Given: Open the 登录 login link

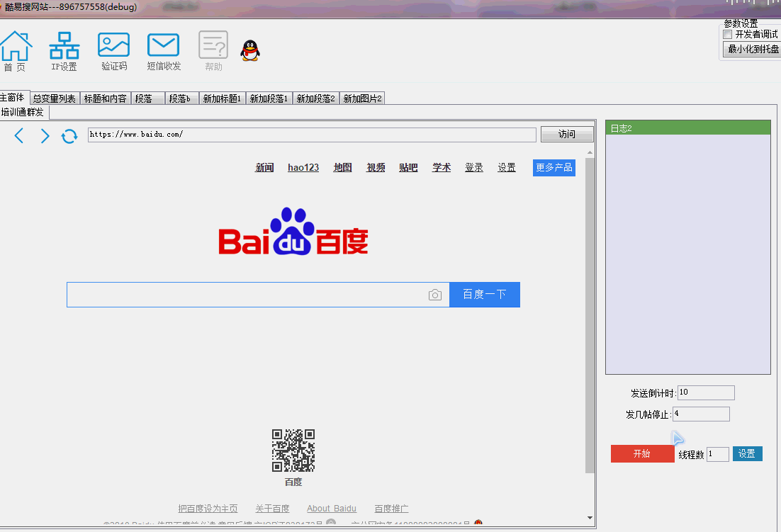Looking at the screenshot, I should pyautogui.click(x=474, y=168).
